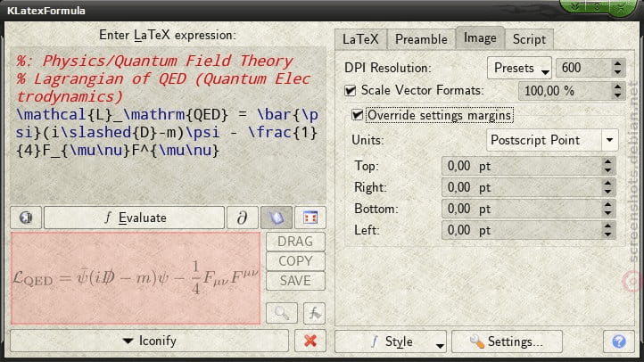Open the Script tab
Screen dimensions: 644x362
[x=529, y=39]
